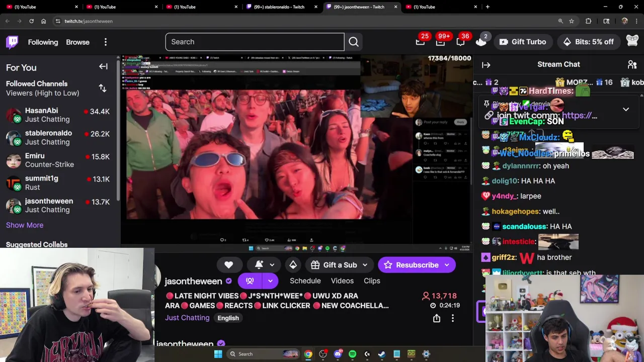Sort followed channels by viewers
This screenshot has width=644, height=362.
[103, 88]
